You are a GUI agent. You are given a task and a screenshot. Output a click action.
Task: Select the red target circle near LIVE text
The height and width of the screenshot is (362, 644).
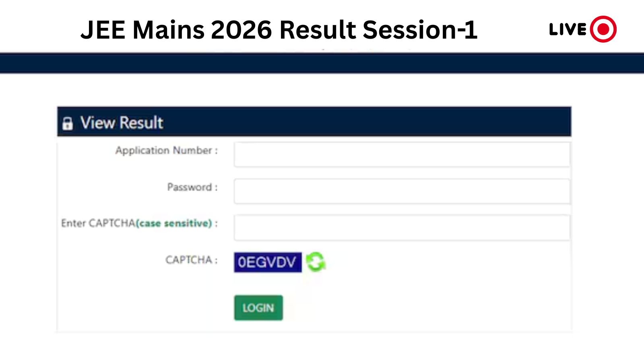[x=603, y=29]
